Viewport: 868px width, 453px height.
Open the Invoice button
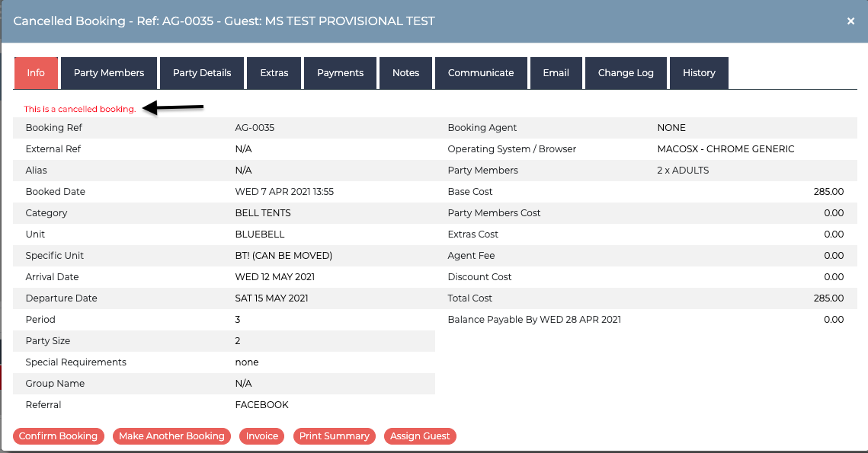[262, 435]
